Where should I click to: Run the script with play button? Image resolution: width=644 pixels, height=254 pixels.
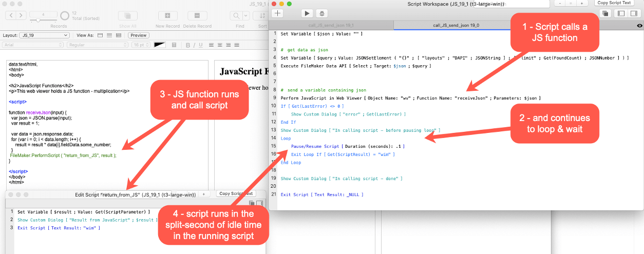coord(307,13)
